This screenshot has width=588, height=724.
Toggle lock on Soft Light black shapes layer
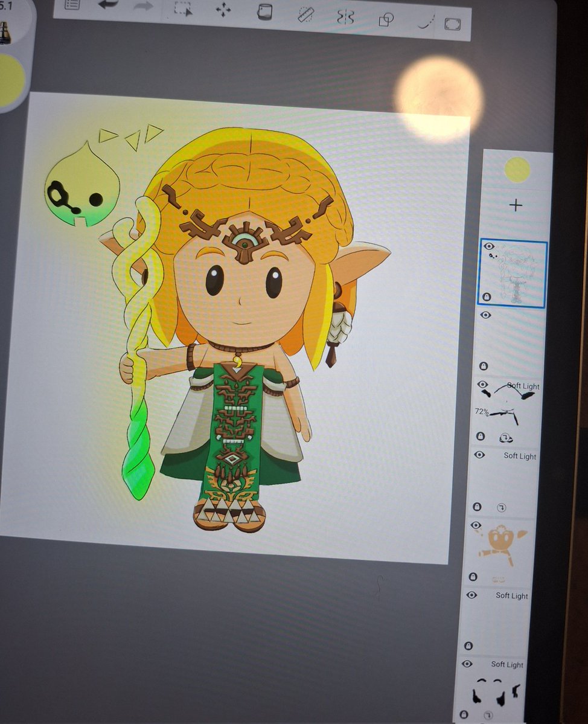[x=464, y=714]
